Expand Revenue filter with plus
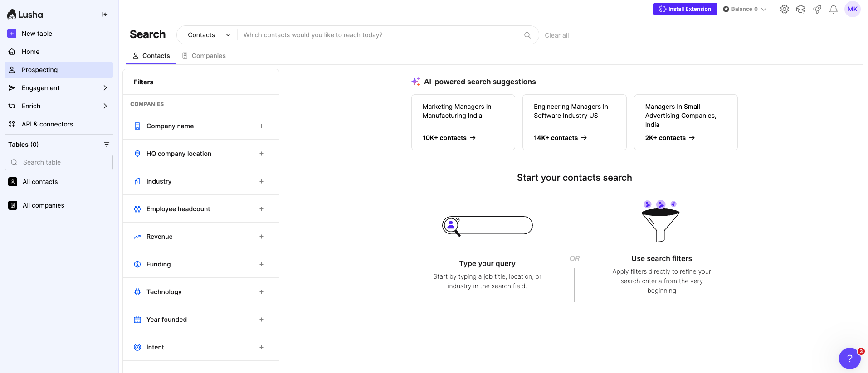This screenshot has height=373, width=868. (262, 237)
